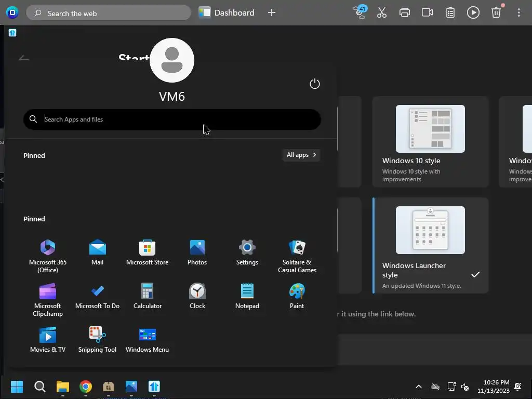Switch to the Dashboard tab

(227, 13)
